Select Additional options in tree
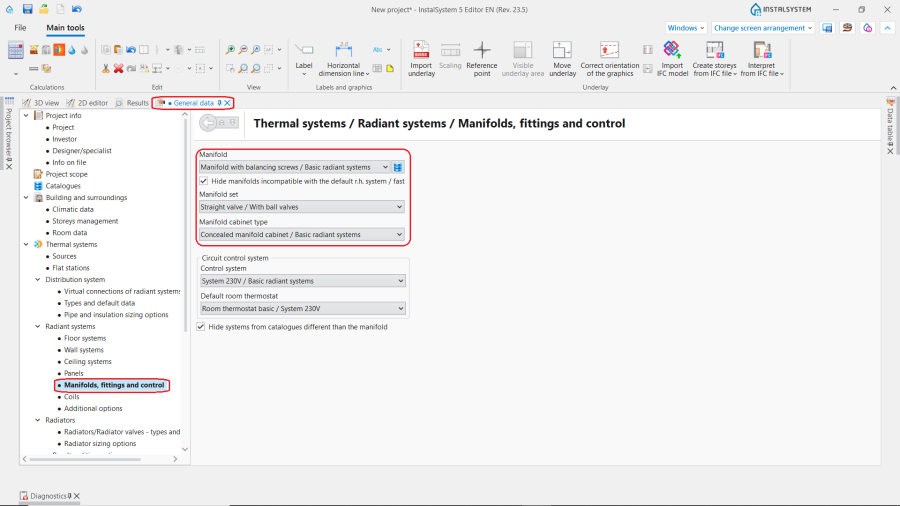 tap(93, 408)
